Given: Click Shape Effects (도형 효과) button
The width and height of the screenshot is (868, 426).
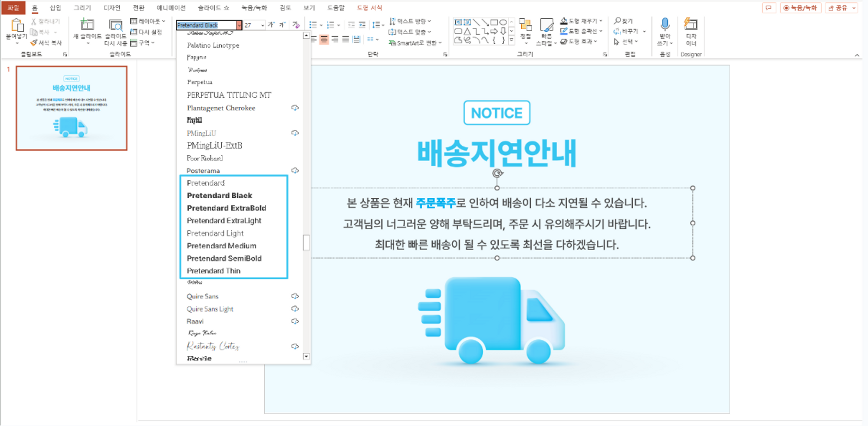Looking at the screenshot, I should pos(579,42).
